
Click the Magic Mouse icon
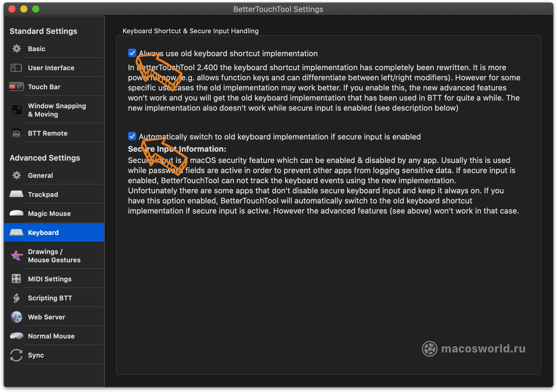16,213
